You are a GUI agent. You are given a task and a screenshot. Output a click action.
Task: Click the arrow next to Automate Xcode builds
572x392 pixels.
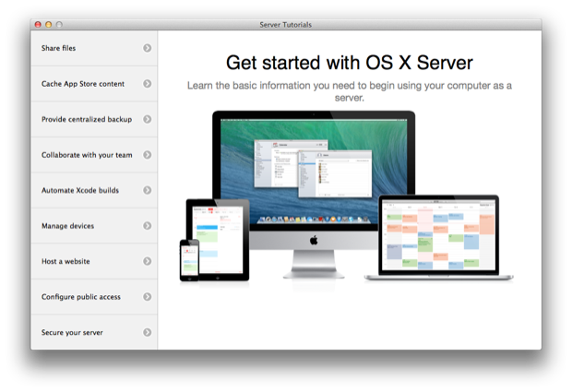point(147,190)
